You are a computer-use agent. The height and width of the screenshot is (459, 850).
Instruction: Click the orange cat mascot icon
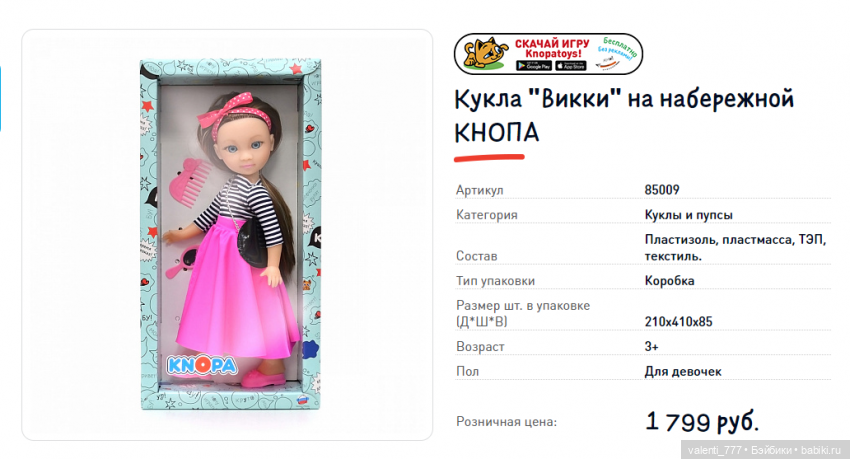pos(487,53)
